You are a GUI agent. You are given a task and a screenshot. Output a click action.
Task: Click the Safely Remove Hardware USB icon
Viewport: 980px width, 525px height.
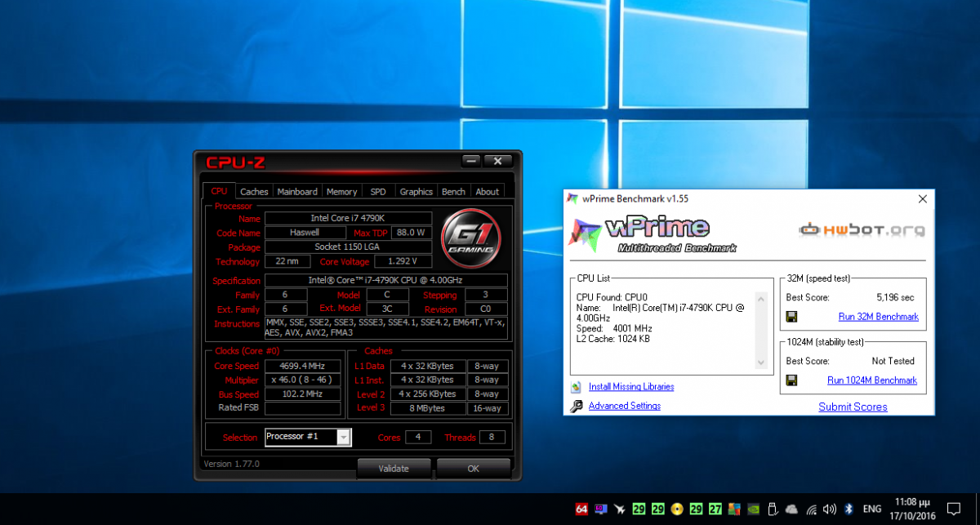(x=772, y=509)
